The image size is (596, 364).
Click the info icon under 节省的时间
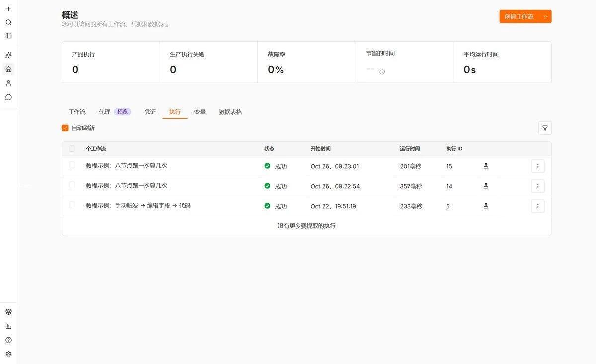[x=382, y=72]
